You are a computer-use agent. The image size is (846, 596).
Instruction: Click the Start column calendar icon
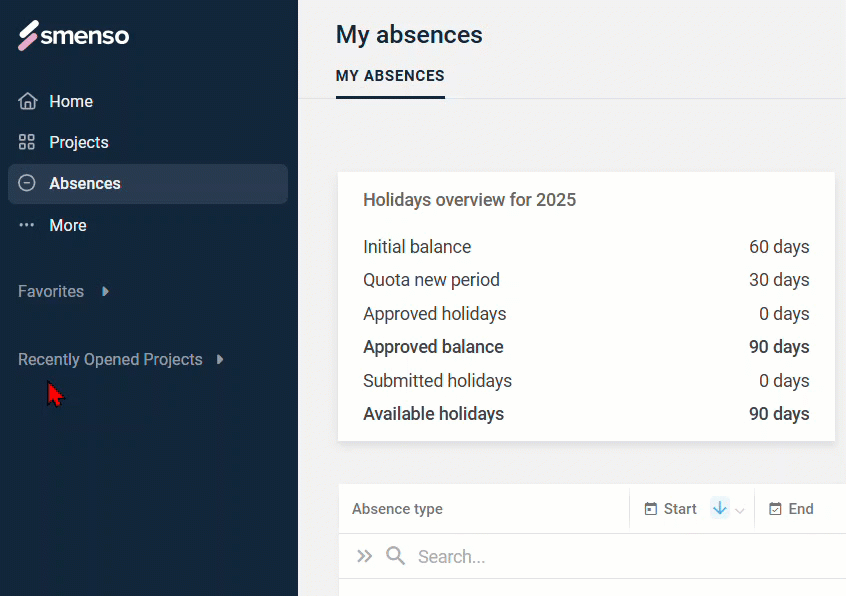(651, 509)
